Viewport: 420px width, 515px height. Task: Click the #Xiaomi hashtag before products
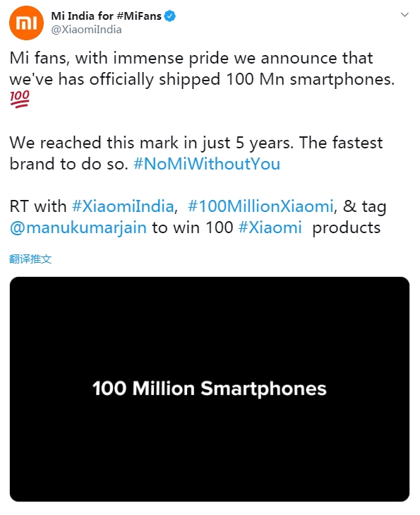click(x=270, y=227)
